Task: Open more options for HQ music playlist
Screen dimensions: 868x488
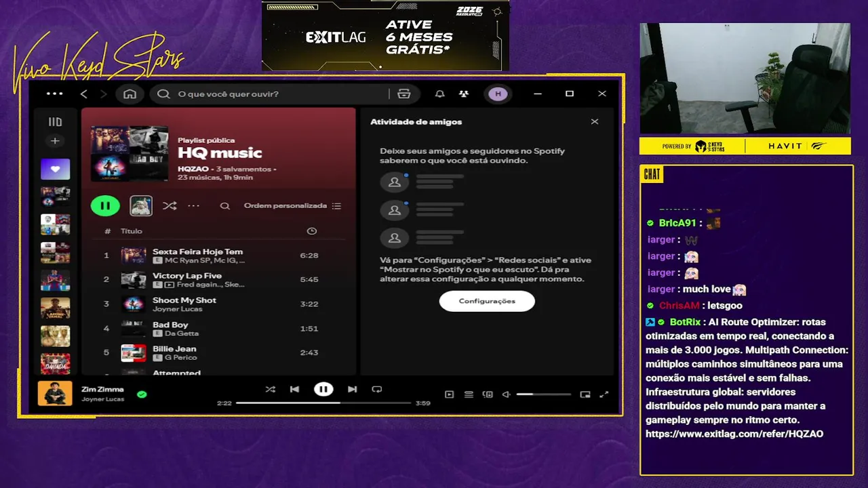Action: tap(194, 205)
